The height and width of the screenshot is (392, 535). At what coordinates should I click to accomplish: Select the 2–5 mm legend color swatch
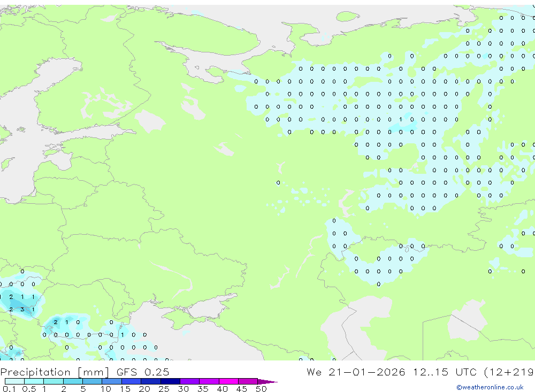pyautogui.click(x=73, y=381)
